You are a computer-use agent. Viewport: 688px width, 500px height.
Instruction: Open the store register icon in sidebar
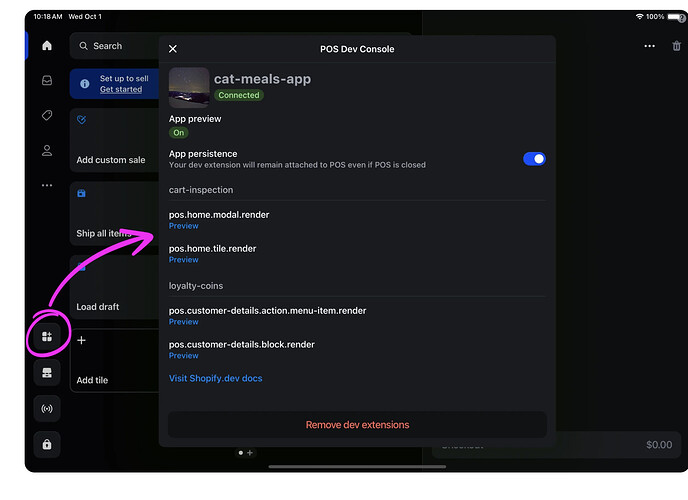coord(47,373)
